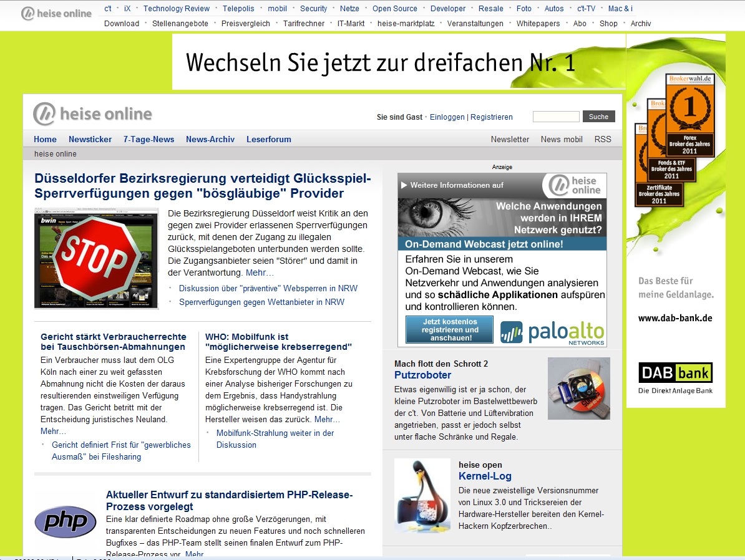
Task: Open the Linux penguin Kernel-Log image
Action: (422, 496)
